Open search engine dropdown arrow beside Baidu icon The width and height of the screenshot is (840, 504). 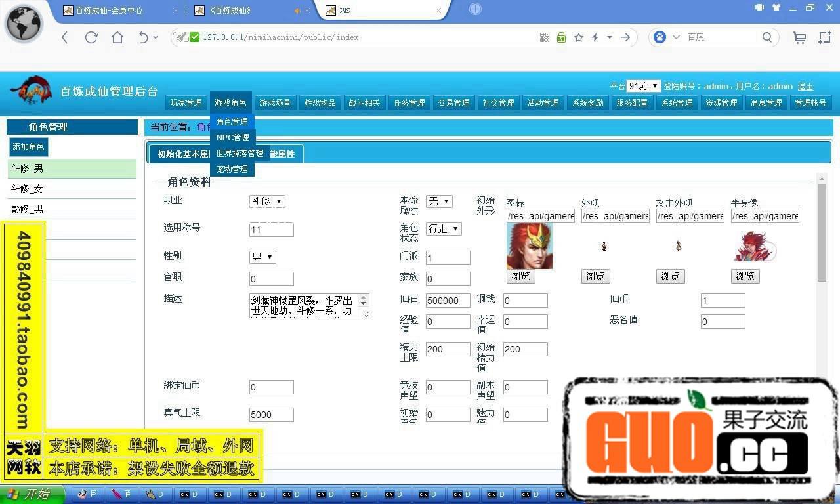676,37
